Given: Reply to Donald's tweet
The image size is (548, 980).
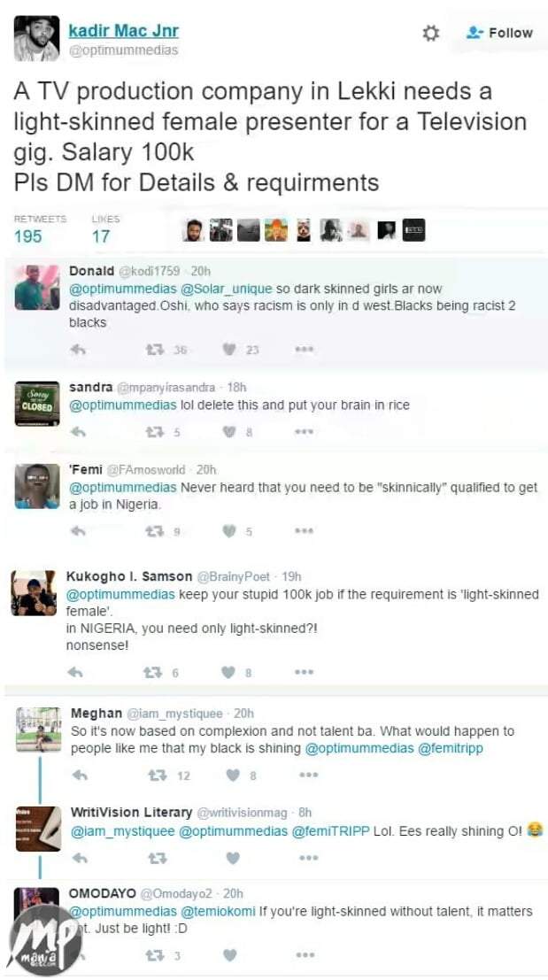Looking at the screenshot, I should point(78,350).
